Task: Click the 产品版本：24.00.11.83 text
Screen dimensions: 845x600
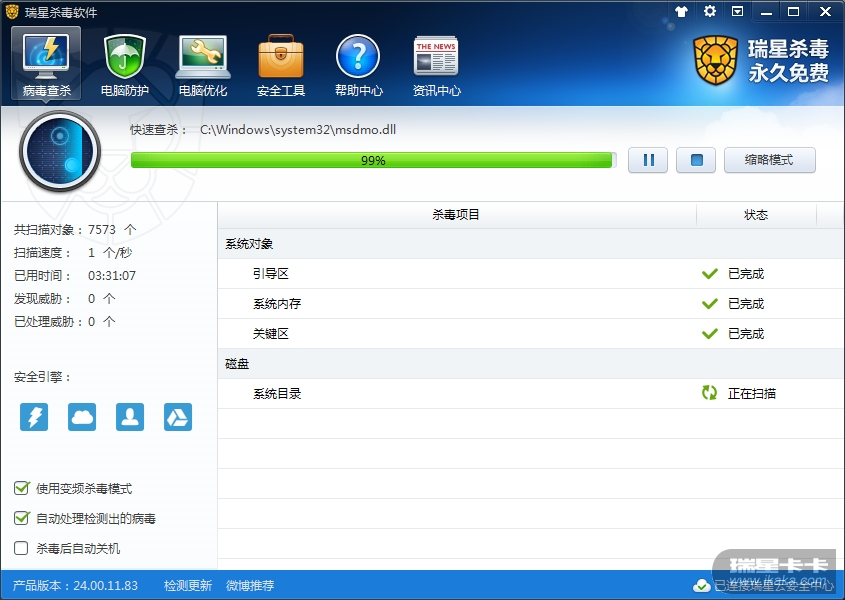Action: tap(75, 585)
